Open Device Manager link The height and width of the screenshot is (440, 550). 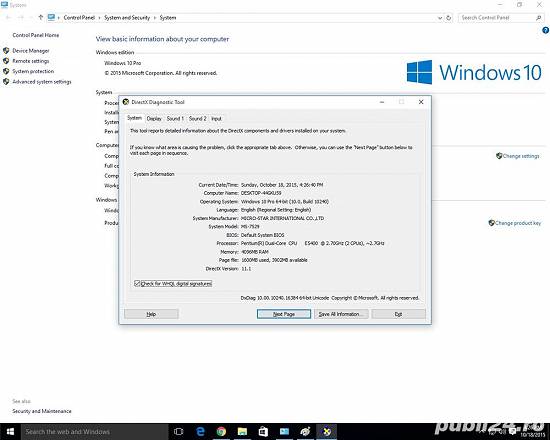31,51
